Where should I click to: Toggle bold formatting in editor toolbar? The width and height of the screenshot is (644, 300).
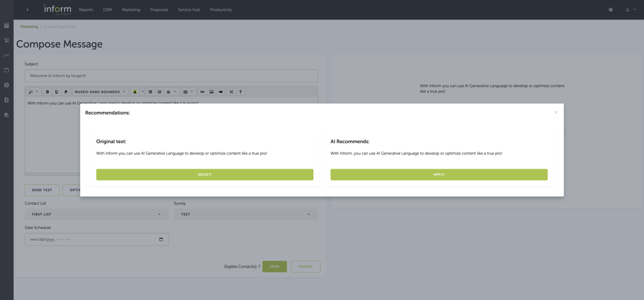coord(48,92)
